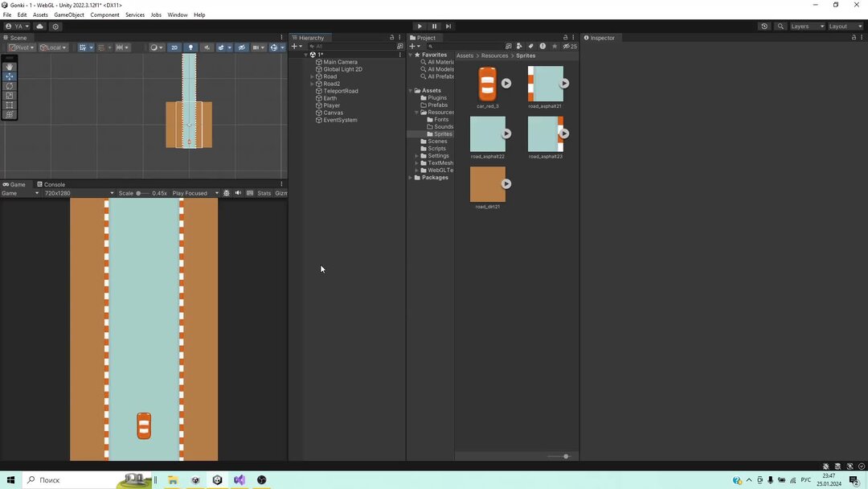The height and width of the screenshot is (489, 868).
Task: Toggle Scene effects (skybox, fog)
Action: [221, 47]
